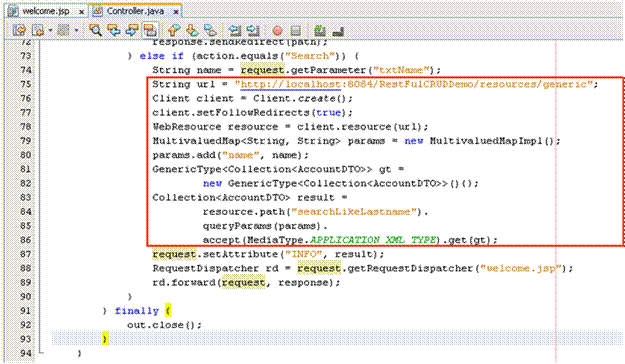625x364 pixels.
Task: Click line number 73 in the gutter
Action: click(x=26, y=56)
